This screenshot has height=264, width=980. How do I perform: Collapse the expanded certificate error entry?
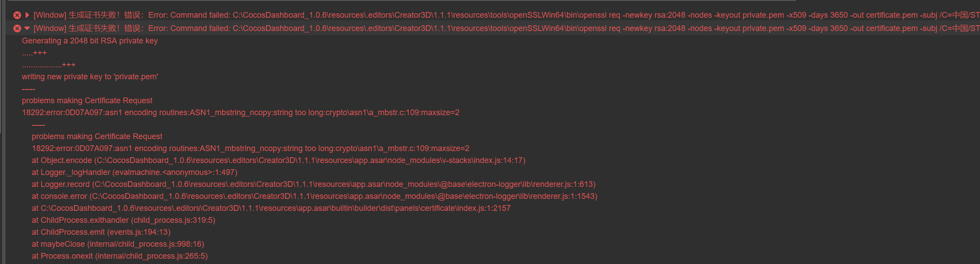coord(27,28)
